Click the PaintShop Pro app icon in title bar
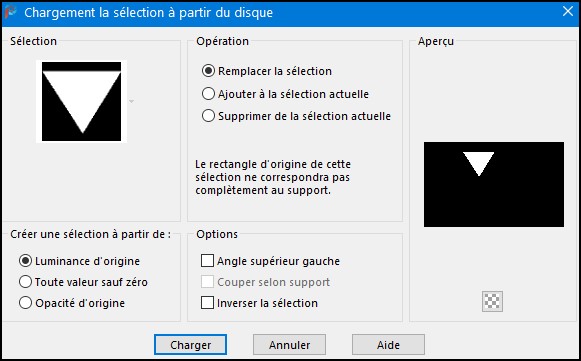581x361 pixels. [x=10, y=12]
